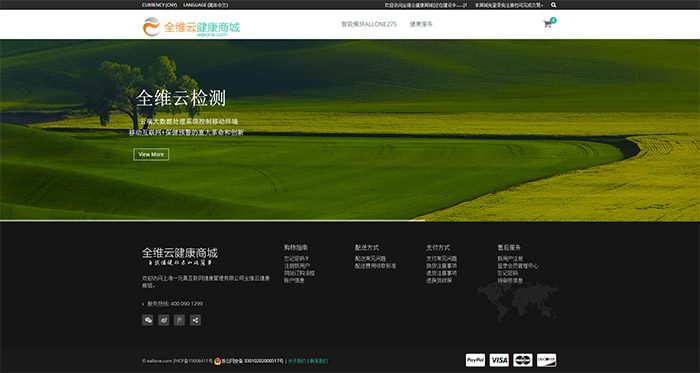Open the CURRENCY (CNY) dropdown

click(x=159, y=5)
